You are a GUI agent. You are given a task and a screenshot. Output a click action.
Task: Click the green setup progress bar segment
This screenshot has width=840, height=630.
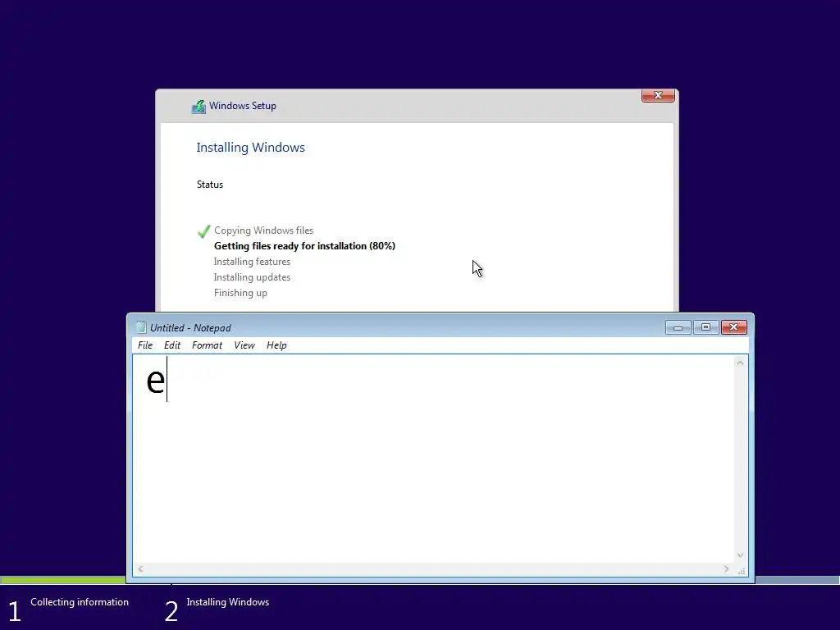click(62, 580)
